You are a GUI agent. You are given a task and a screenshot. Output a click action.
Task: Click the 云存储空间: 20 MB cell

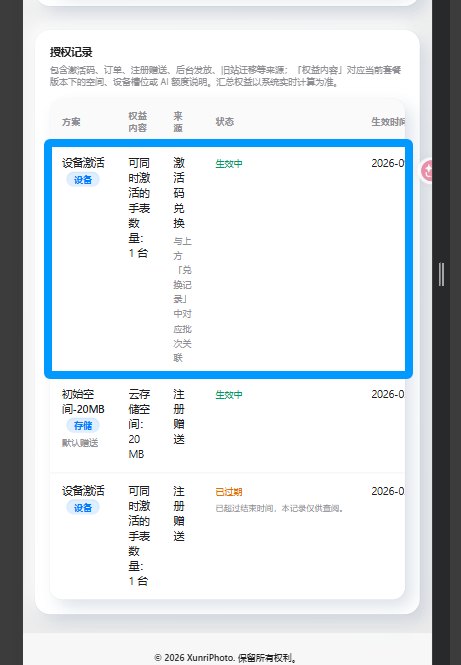point(139,424)
